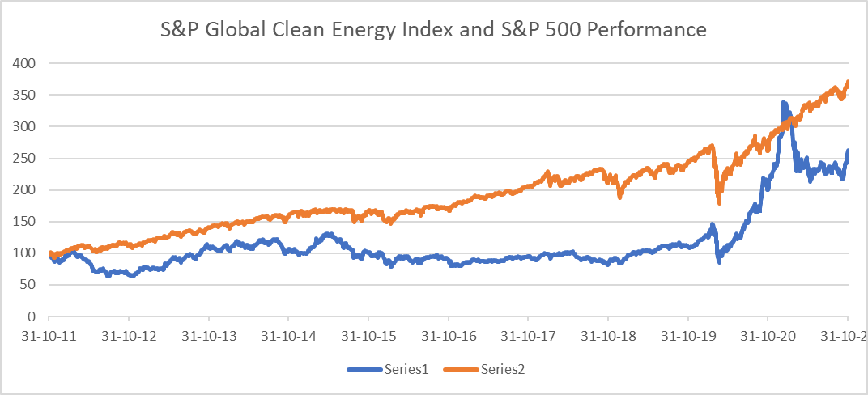Select the 150 vertical axis label

click(29, 221)
